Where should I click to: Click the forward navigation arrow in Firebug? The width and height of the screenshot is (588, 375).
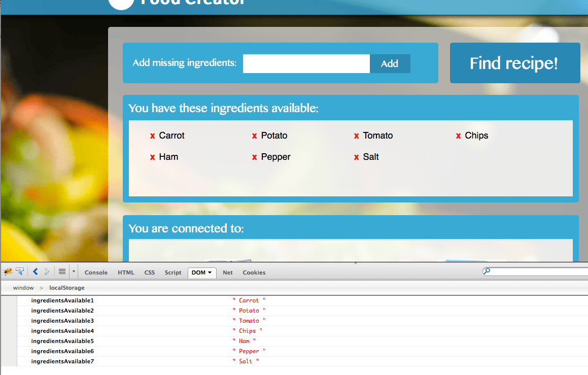[x=46, y=271]
